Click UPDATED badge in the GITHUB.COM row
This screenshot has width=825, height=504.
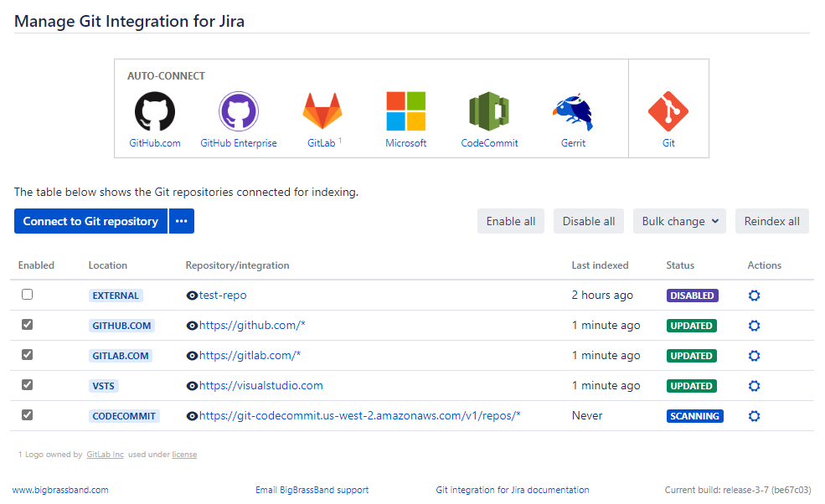pos(691,326)
